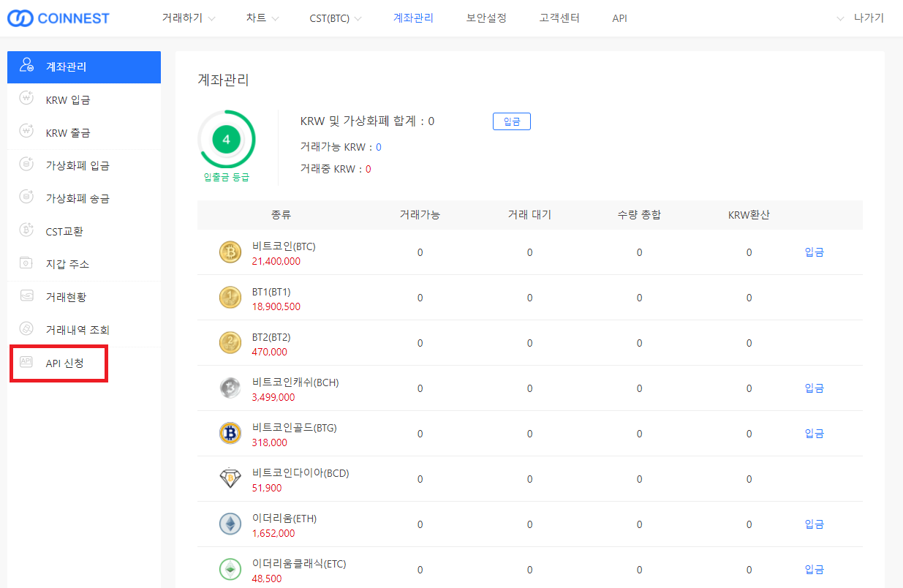Click the 거래중 KRW value
The height and width of the screenshot is (588, 903).
pyautogui.click(x=369, y=169)
